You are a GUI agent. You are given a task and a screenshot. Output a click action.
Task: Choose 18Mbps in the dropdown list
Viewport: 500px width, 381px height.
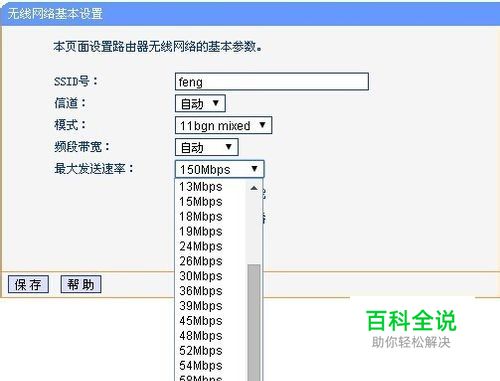coord(211,217)
